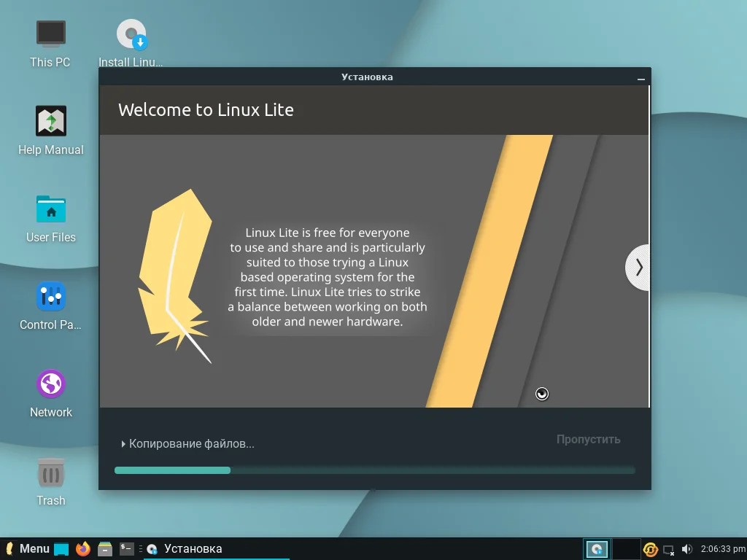Open the Network desktop icon
747x560 pixels.
coord(50,384)
